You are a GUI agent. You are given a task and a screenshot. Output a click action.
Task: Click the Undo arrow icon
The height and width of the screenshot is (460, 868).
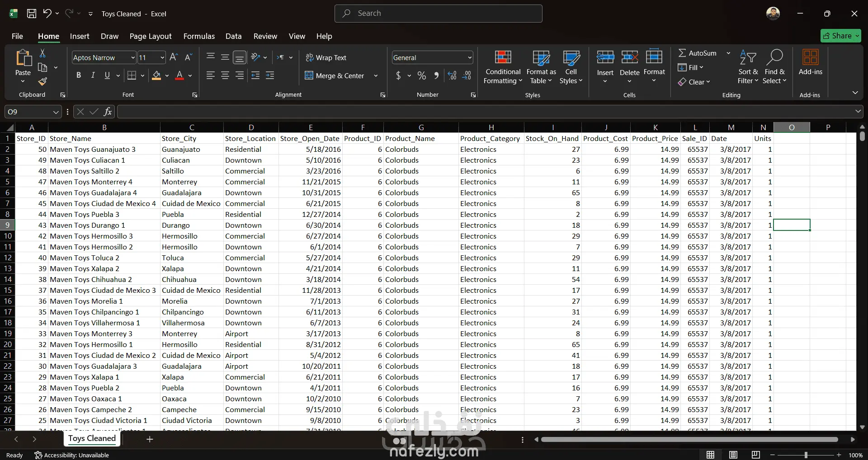pyautogui.click(x=47, y=14)
